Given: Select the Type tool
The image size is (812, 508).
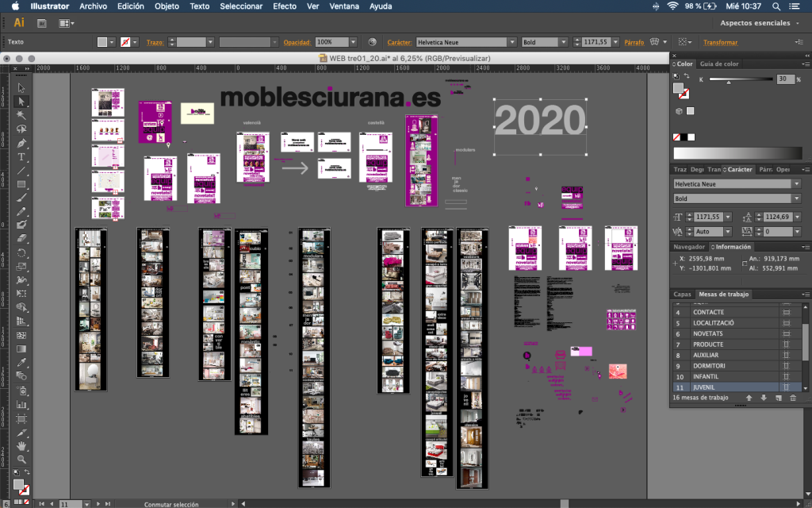Looking at the screenshot, I should [21, 156].
